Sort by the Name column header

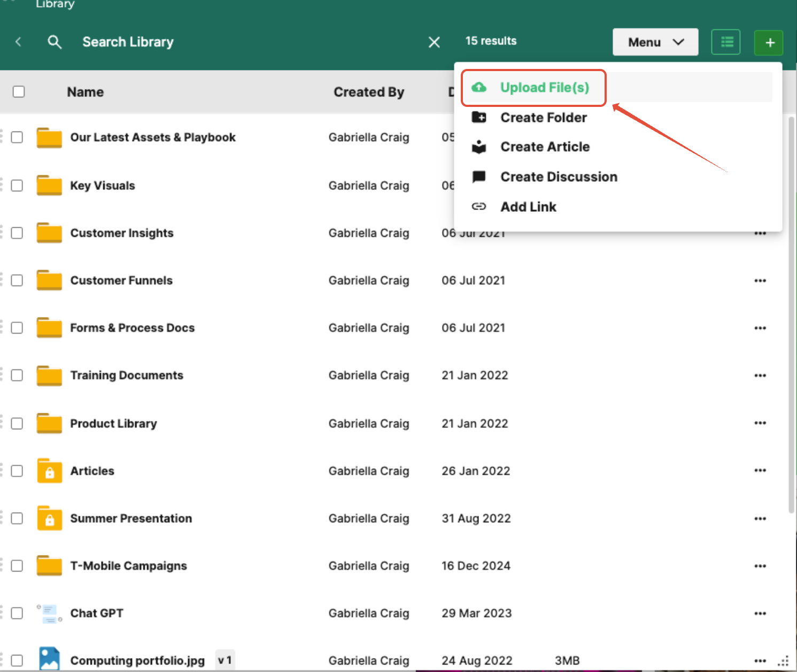pos(86,92)
